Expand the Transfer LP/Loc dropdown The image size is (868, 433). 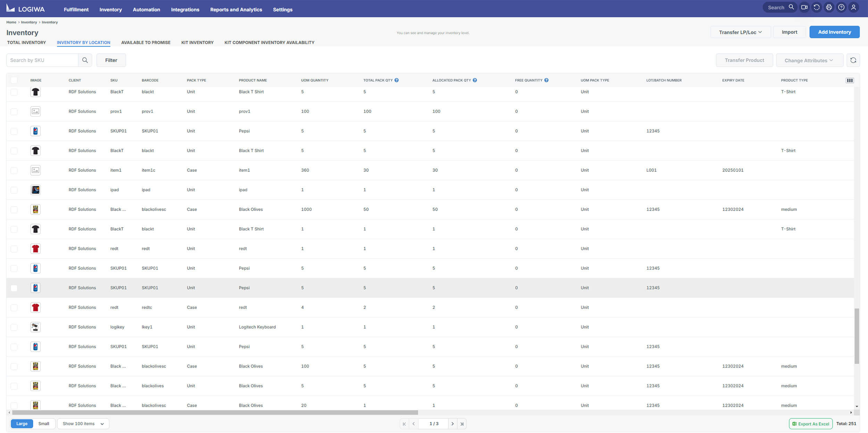pyautogui.click(x=740, y=32)
